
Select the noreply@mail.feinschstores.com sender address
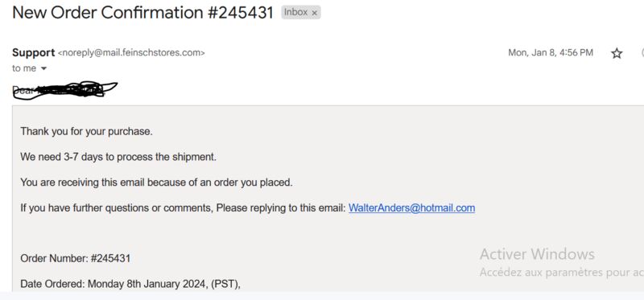(x=131, y=53)
